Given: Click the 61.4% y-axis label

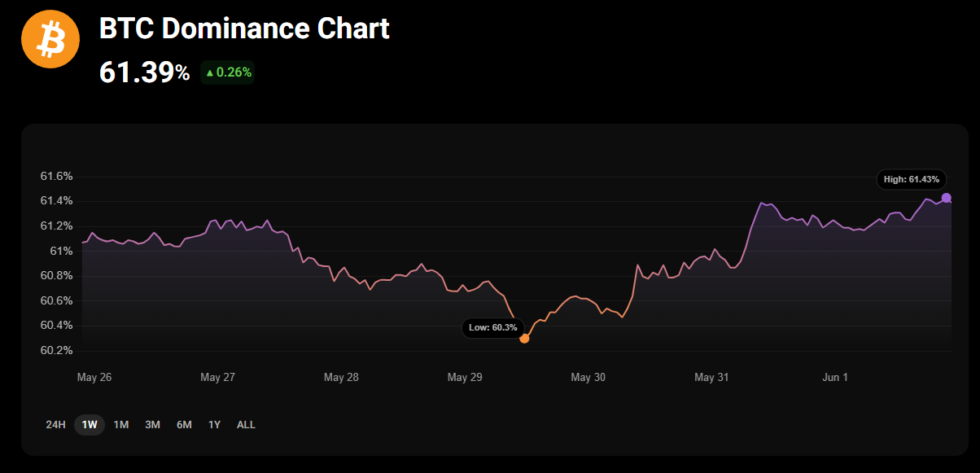Looking at the screenshot, I should point(56,201).
